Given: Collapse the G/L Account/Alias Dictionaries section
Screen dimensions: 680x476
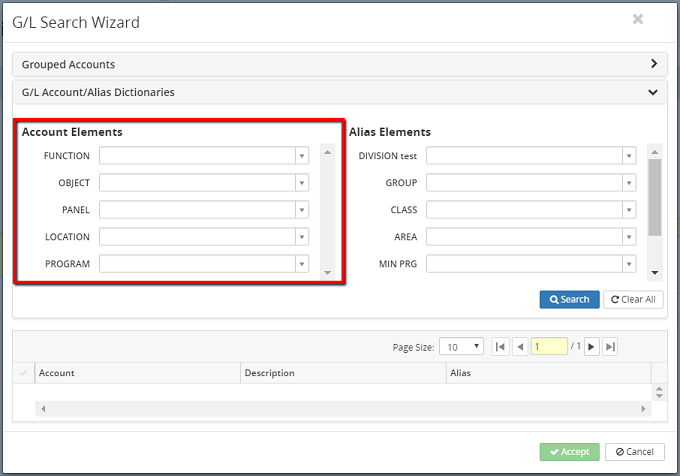Looking at the screenshot, I should pyautogui.click(x=653, y=92).
